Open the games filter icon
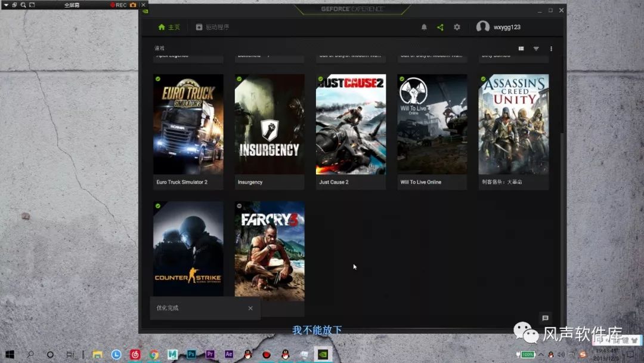The height and width of the screenshot is (363, 644). click(536, 49)
